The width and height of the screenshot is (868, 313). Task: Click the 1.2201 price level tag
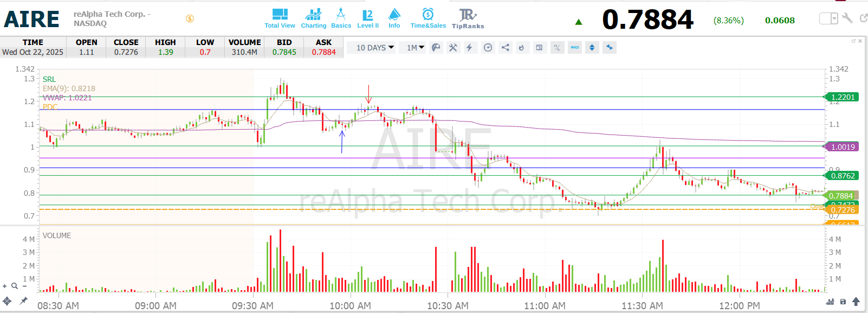tap(842, 97)
